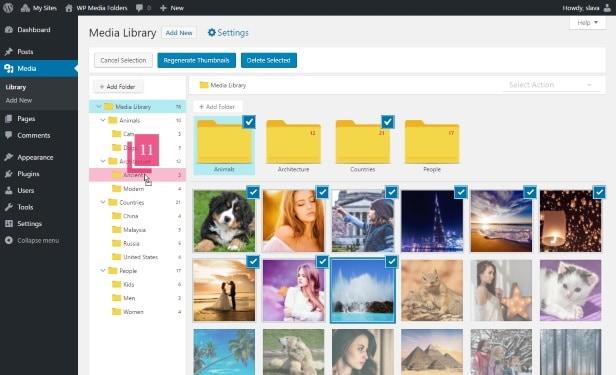Click the Delete Selected button

pos(269,60)
